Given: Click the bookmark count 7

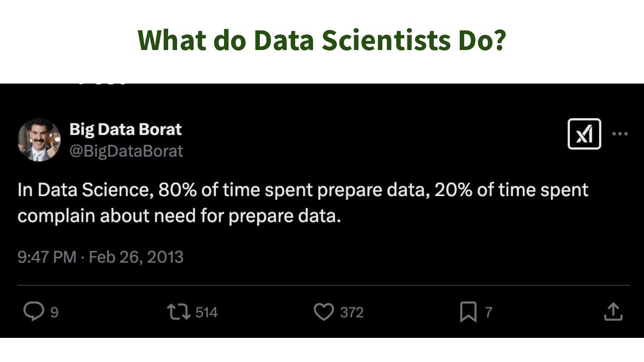Looking at the screenshot, I should point(488,312).
